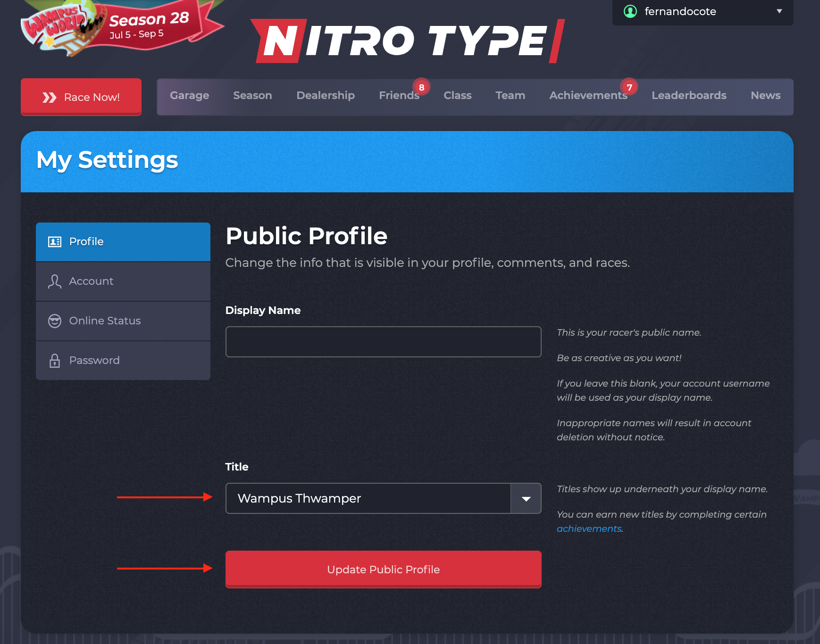This screenshot has height=644, width=820.
Task: Navigate to the Class tab
Action: point(457,95)
